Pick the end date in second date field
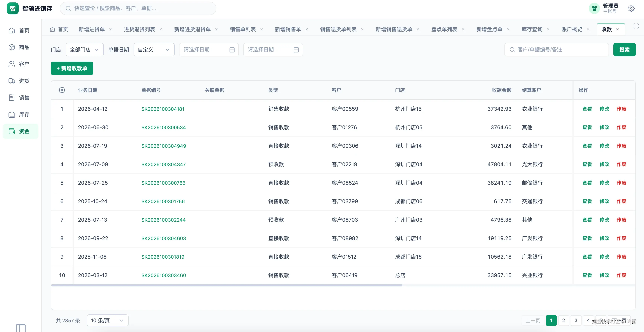The width and height of the screenshot is (644, 332). (273, 49)
